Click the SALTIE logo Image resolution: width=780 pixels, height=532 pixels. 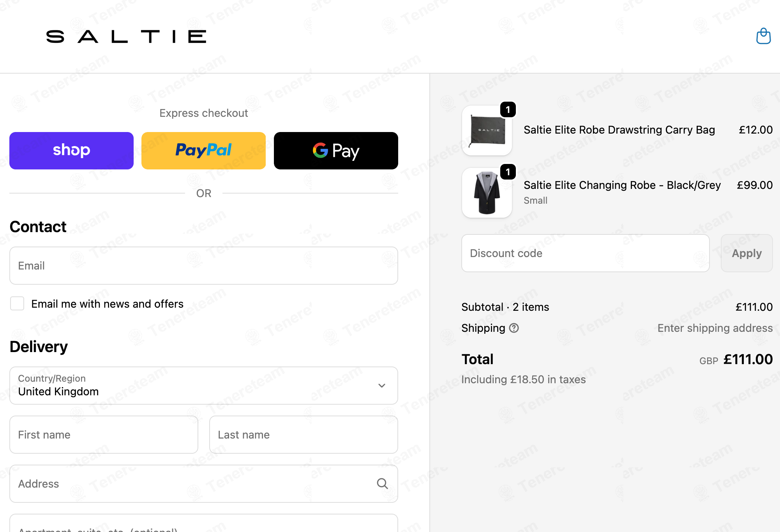(126, 37)
